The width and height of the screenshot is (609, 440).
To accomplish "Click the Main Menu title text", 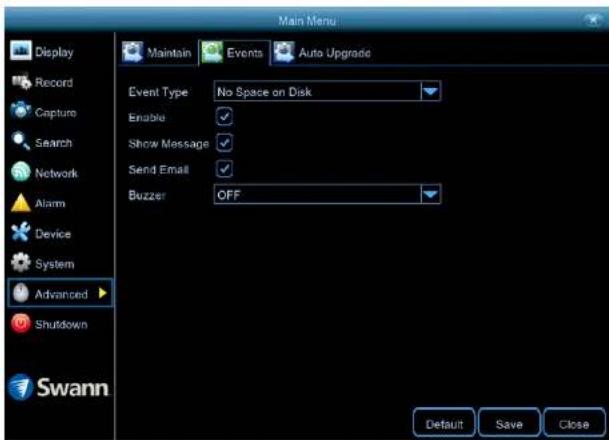I will click(x=307, y=21).
